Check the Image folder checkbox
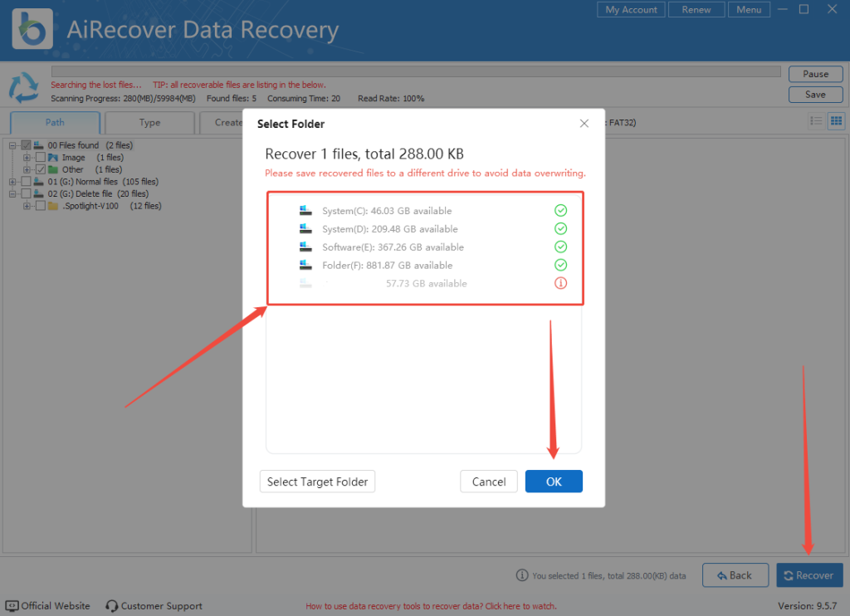 [42, 158]
